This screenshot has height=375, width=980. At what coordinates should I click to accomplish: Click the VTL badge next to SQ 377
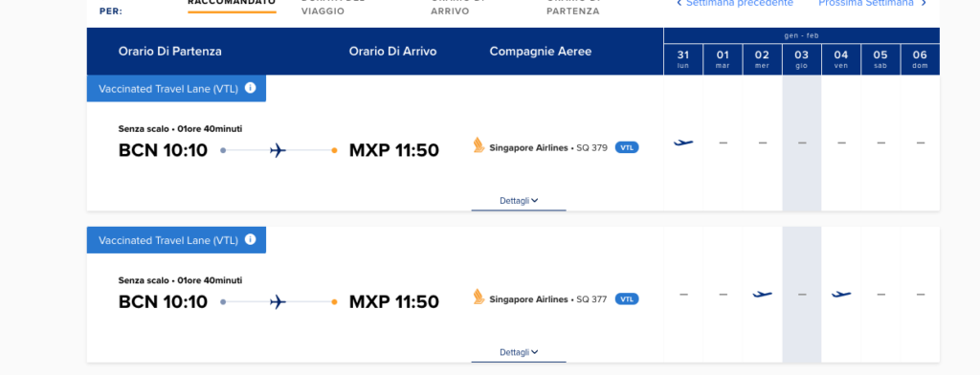tap(627, 298)
